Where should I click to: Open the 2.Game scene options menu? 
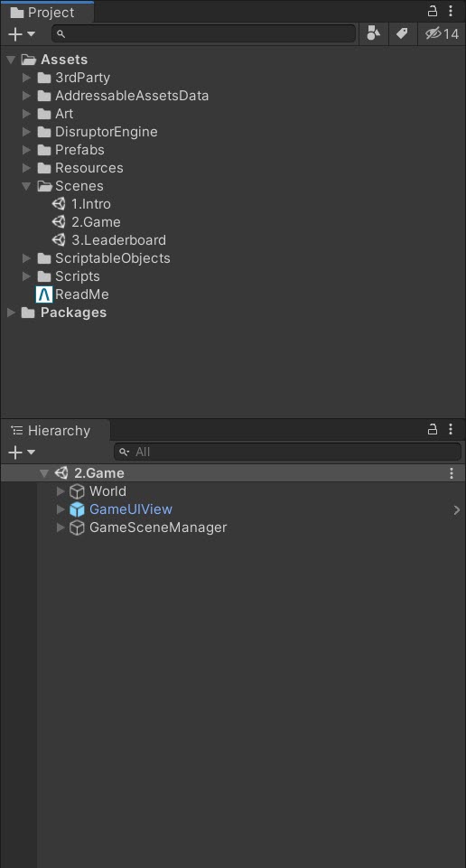tap(452, 473)
